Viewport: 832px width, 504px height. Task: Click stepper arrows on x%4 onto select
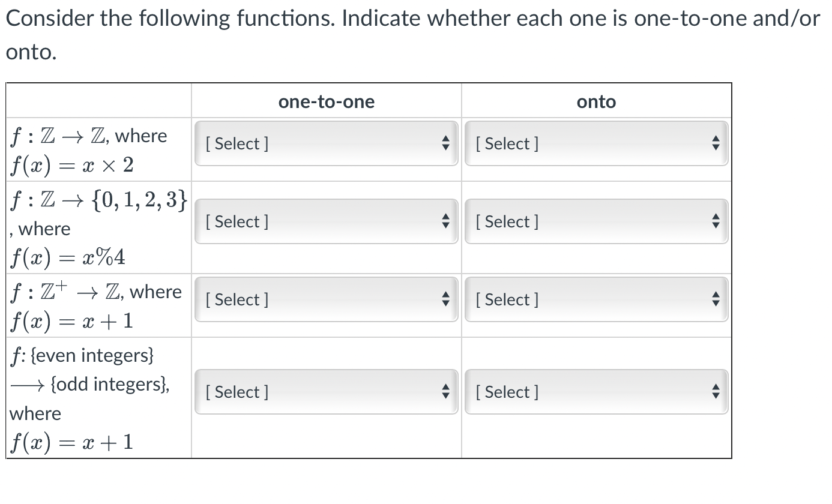(x=716, y=221)
